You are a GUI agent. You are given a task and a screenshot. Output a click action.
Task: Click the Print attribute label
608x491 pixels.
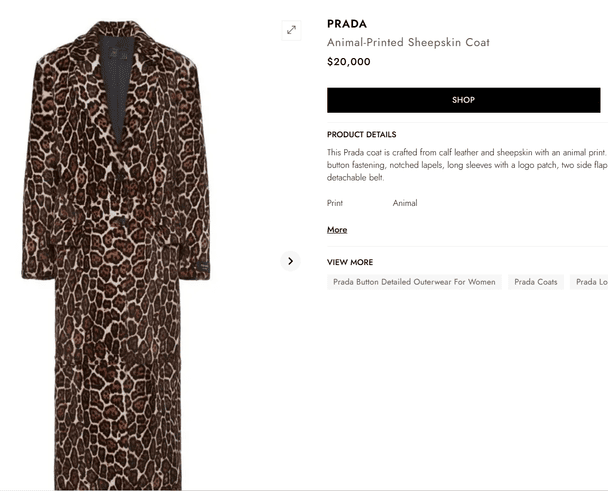(335, 203)
